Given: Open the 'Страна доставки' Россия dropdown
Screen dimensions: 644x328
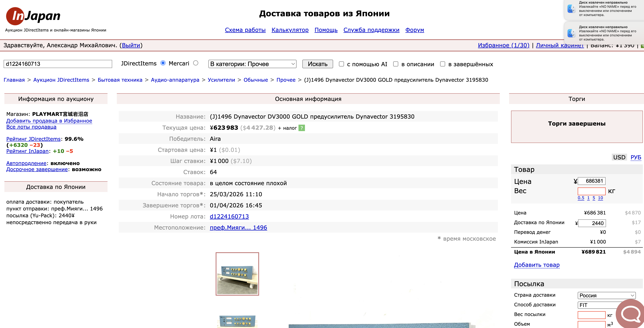Looking at the screenshot, I should point(607,296).
